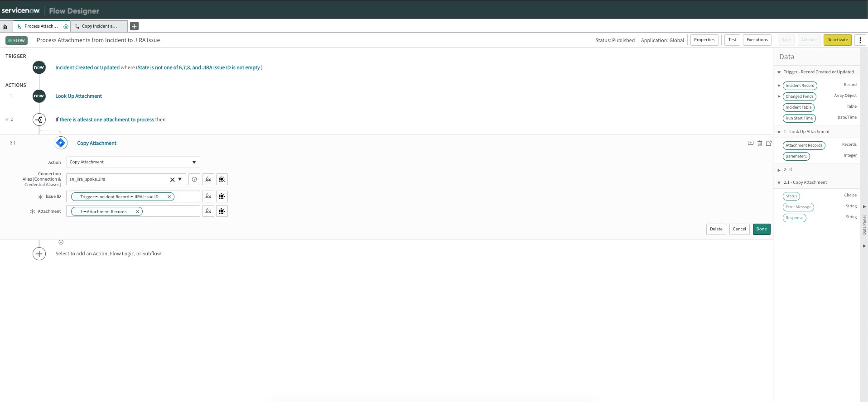Click the Issue ID input field
The width and height of the screenshot is (868, 402).
click(133, 196)
